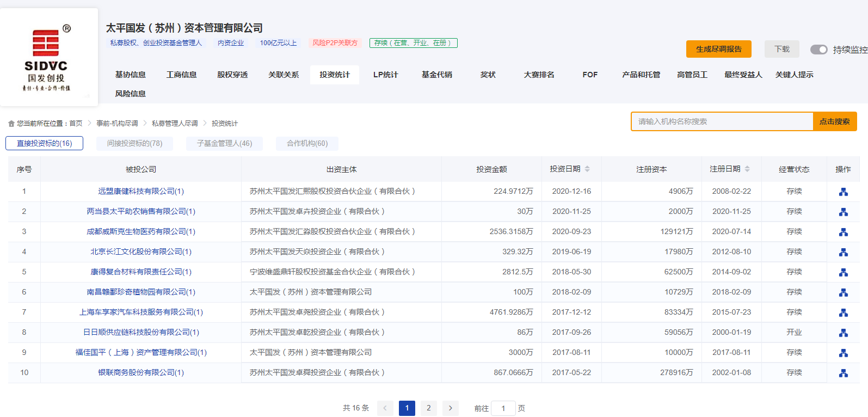Sort the table by 注册日期
Image resolution: width=868 pixels, height=417 pixels.
coord(747,169)
